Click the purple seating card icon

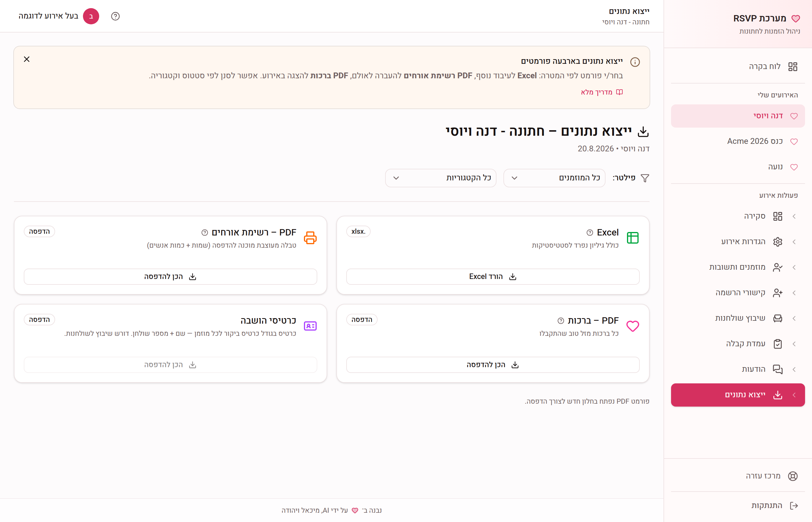coord(310,326)
